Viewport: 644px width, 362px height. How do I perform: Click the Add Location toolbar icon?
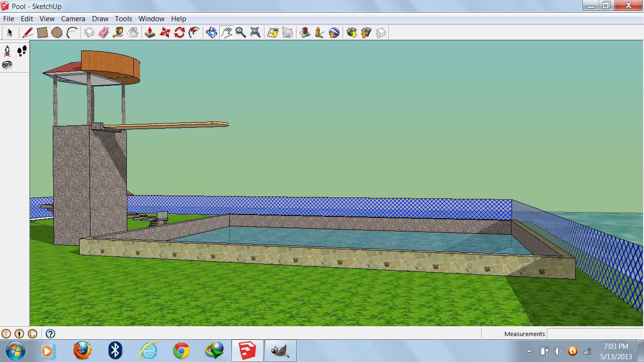tap(272, 33)
